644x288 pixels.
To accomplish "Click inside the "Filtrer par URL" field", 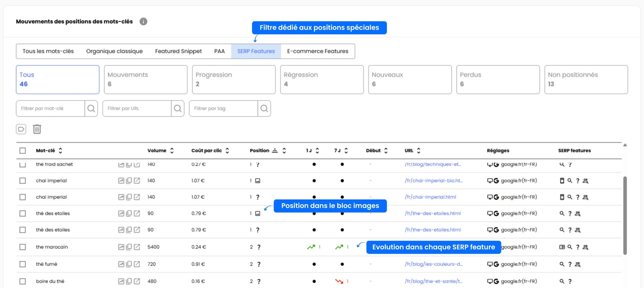I will click(137, 108).
